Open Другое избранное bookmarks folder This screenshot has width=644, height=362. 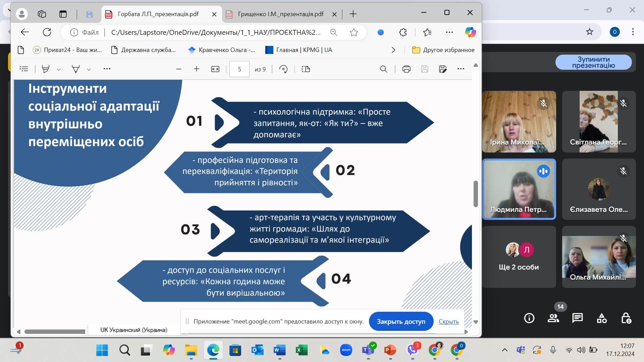pos(443,50)
